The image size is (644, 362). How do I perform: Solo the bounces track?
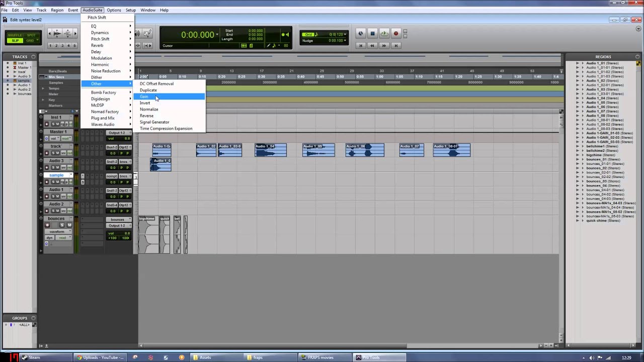click(62, 225)
